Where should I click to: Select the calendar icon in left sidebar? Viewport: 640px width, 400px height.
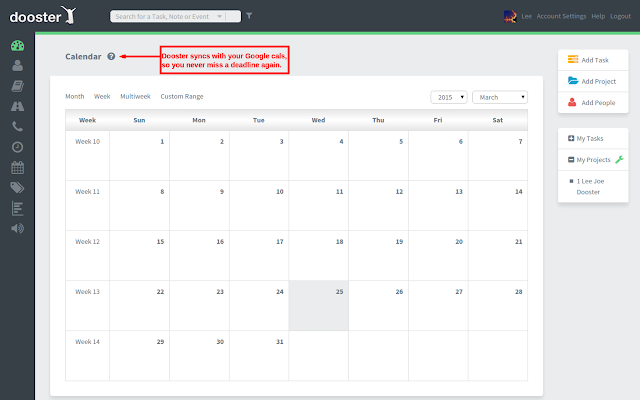(x=17, y=167)
